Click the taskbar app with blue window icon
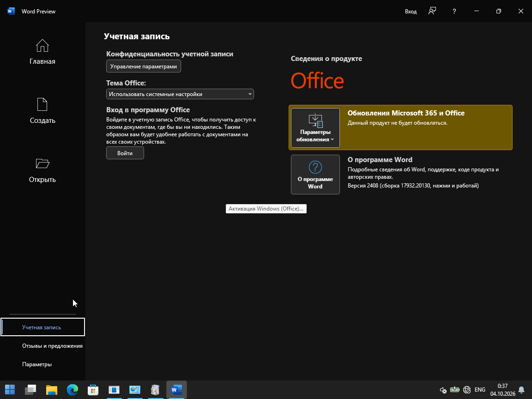Viewport: 532px width, 399px height. (x=114, y=389)
